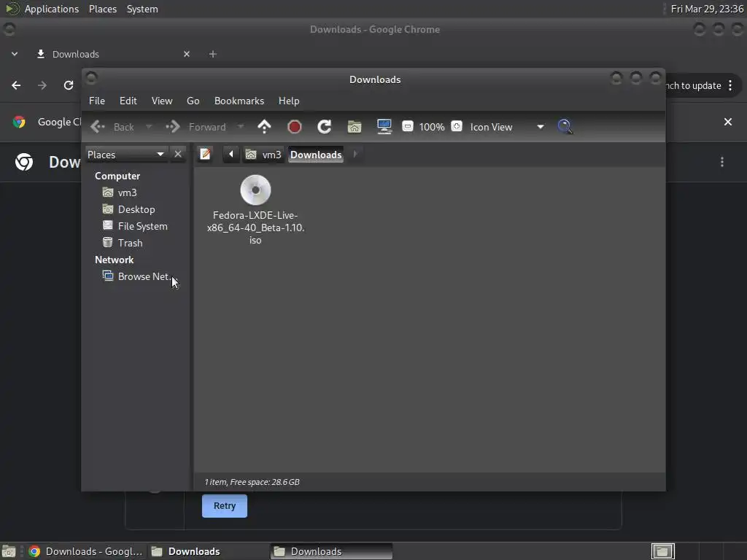The image size is (747, 560).
Task: Open the Places menu in top panel
Action: 103,9
